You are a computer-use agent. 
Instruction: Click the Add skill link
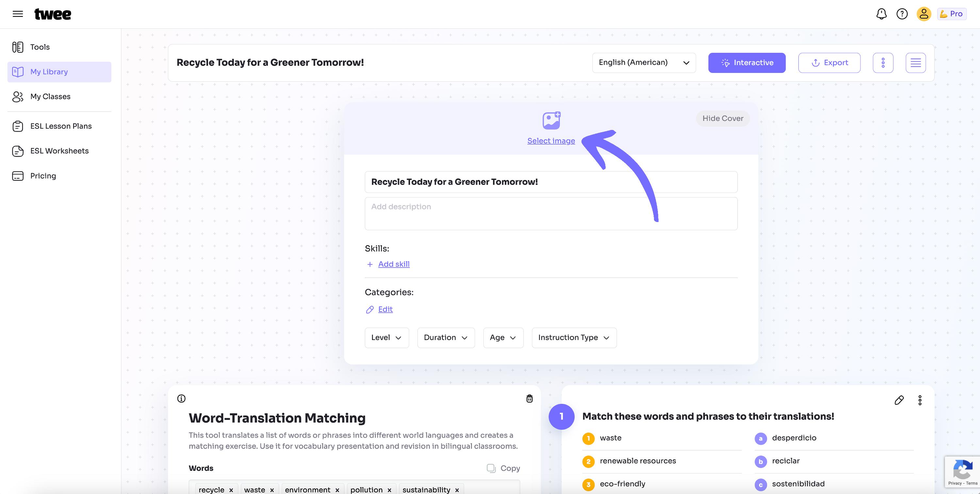(x=393, y=264)
